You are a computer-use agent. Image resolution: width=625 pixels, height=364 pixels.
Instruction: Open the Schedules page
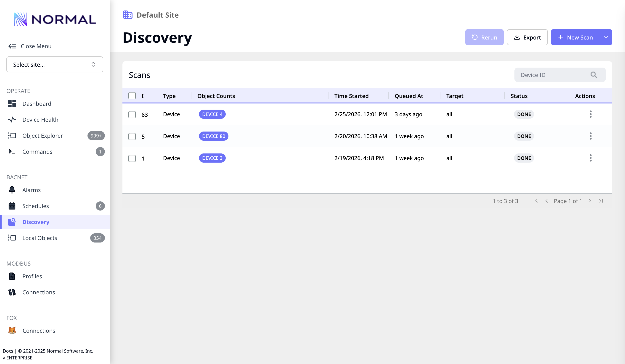coord(35,206)
